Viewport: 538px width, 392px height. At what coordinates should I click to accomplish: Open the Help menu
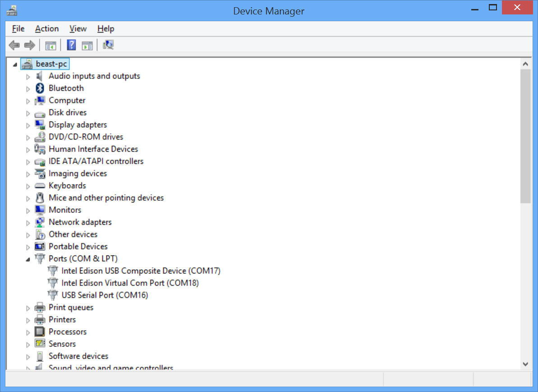pyautogui.click(x=106, y=29)
